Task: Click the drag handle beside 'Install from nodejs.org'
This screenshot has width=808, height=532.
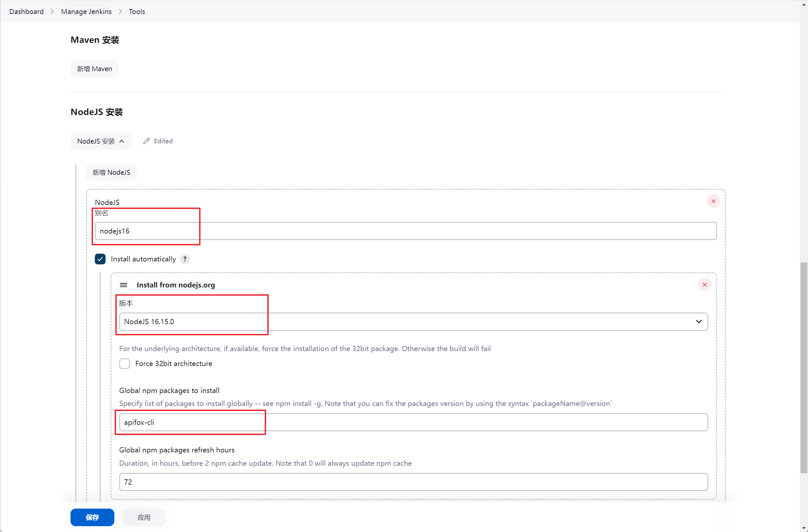Action: (x=124, y=285)
